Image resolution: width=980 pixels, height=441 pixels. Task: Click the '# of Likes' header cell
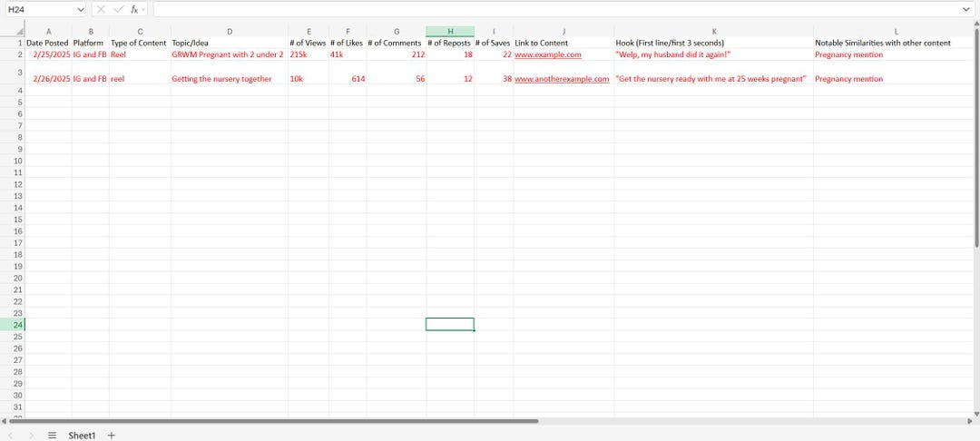click(348, 43)
